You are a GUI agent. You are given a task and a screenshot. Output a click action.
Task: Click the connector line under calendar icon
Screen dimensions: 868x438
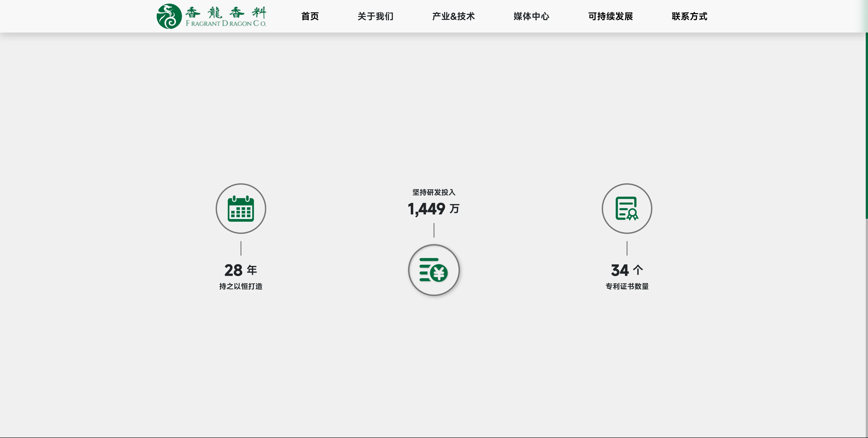[241, 248]
